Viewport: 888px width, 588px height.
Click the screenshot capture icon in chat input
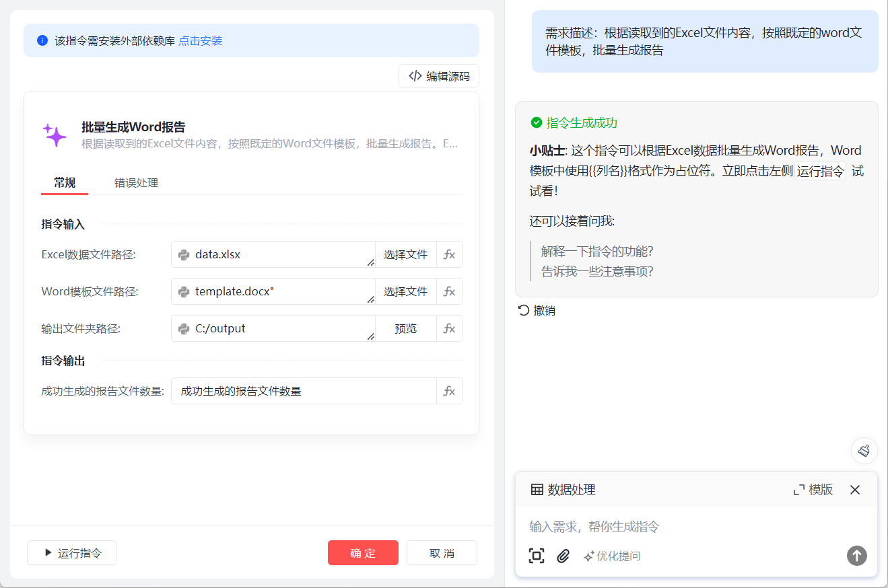537,556
